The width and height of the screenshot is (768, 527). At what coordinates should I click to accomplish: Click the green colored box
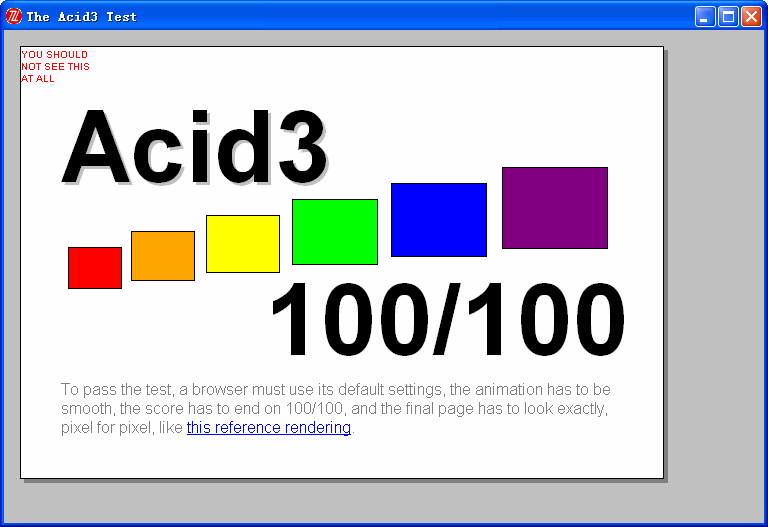335,232
